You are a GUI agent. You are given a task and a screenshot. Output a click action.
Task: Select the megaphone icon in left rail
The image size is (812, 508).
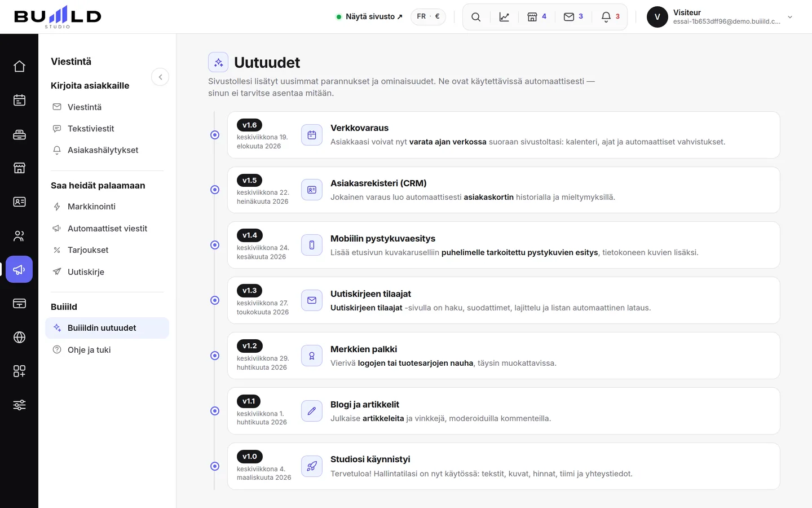coord(19,270)
